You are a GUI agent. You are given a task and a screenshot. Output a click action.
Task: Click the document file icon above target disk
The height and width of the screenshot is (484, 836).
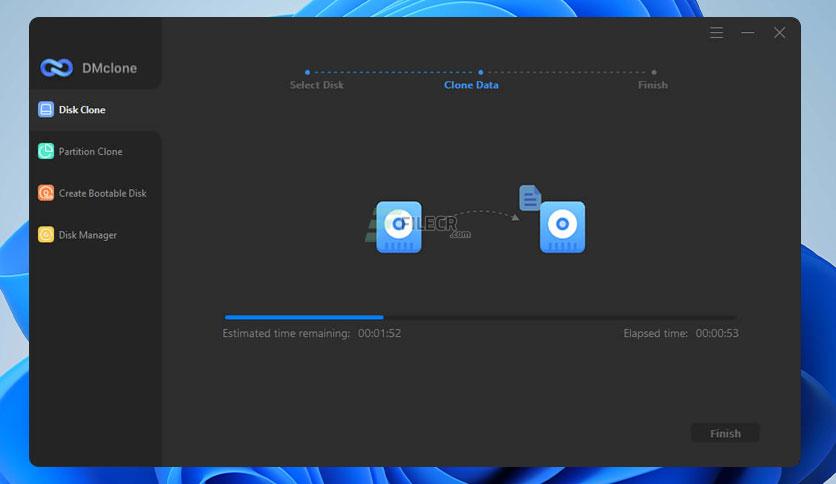[530, 198]
